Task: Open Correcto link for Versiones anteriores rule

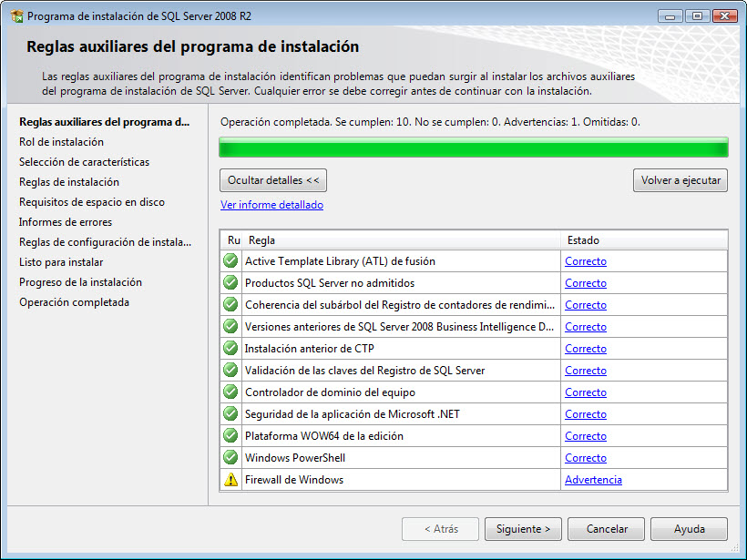Action: coord(586,327)
